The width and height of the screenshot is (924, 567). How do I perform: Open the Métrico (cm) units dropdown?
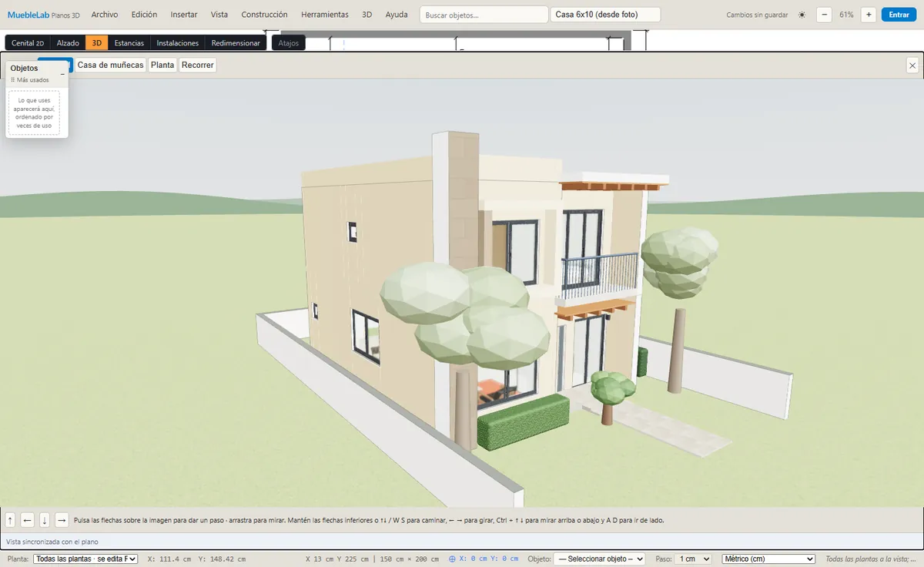click(x=768, y=559)
